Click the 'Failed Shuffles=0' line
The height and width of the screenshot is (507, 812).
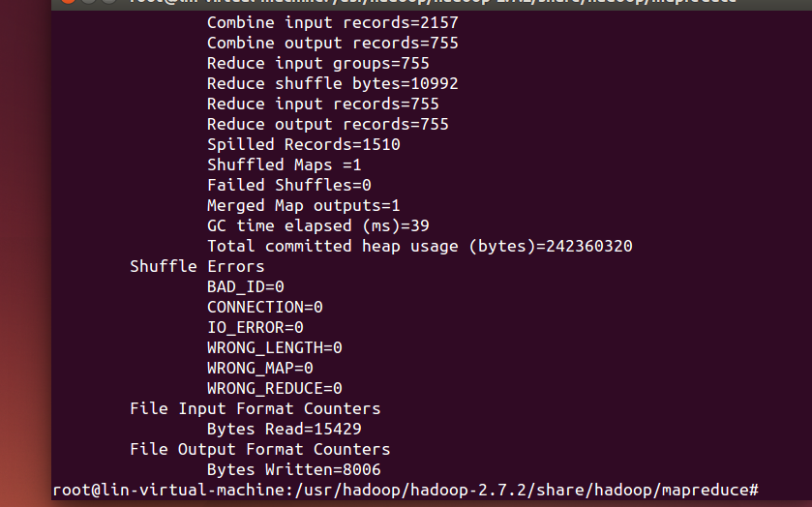point(289,185)
